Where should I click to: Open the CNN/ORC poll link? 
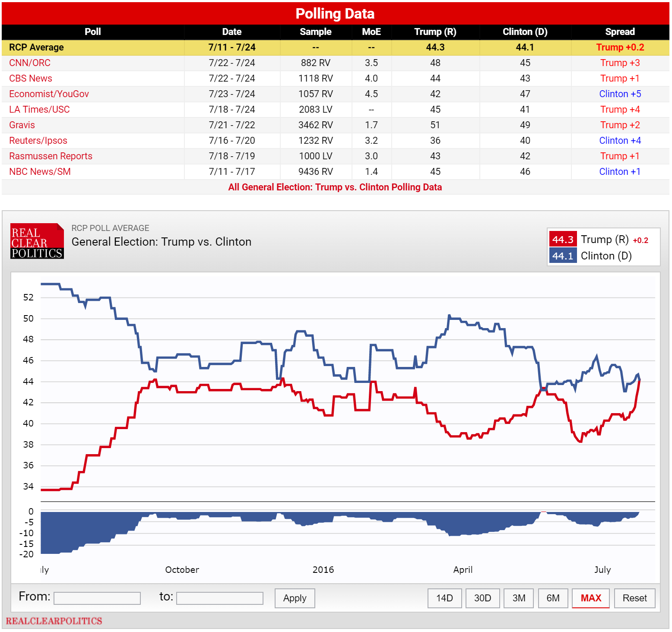pyautogui.click(x=30, y=63)
